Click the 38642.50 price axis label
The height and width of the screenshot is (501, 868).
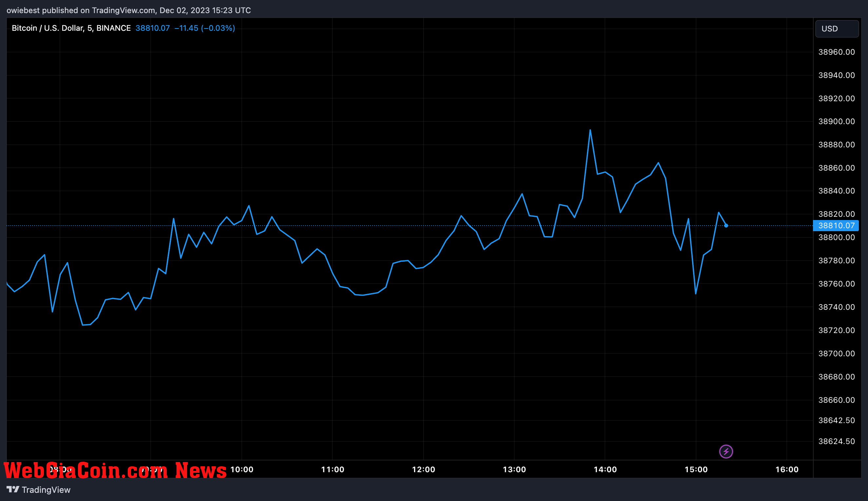click(836, 420)
